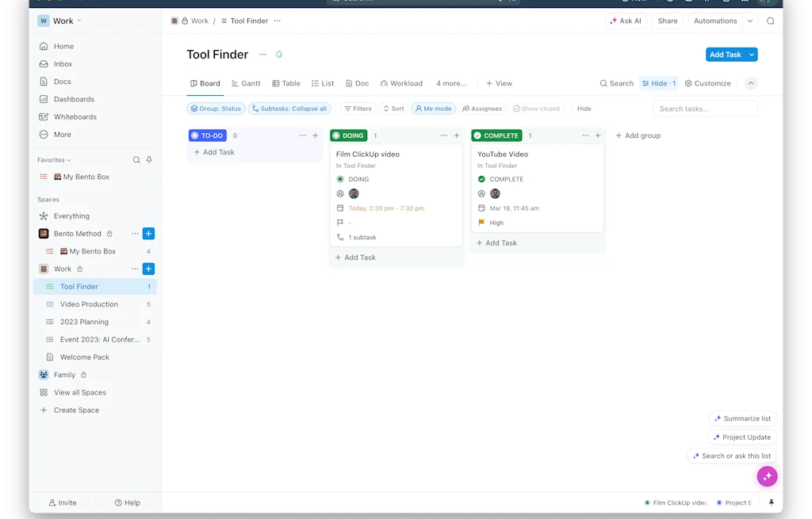The width and height of the screenshot is (812, 519).
Task: Open Filters menu
Action: [x=358, y=109]
